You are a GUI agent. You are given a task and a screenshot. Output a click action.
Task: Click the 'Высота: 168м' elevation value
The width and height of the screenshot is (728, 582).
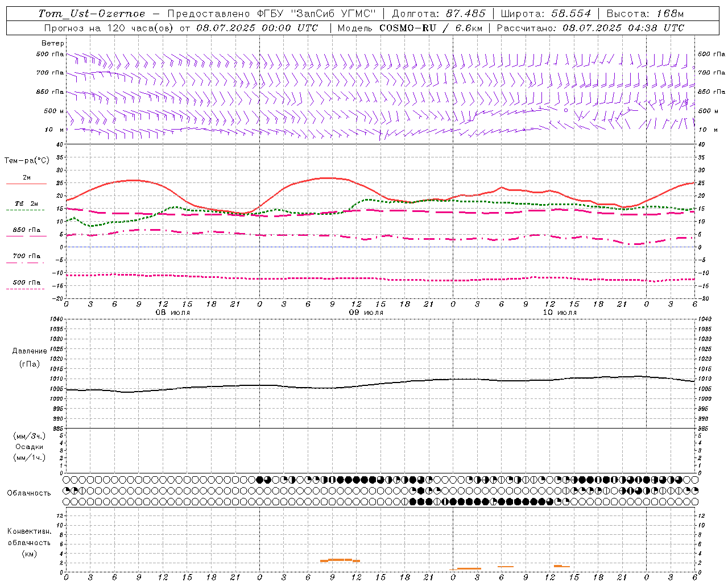(x=645, y=14)
